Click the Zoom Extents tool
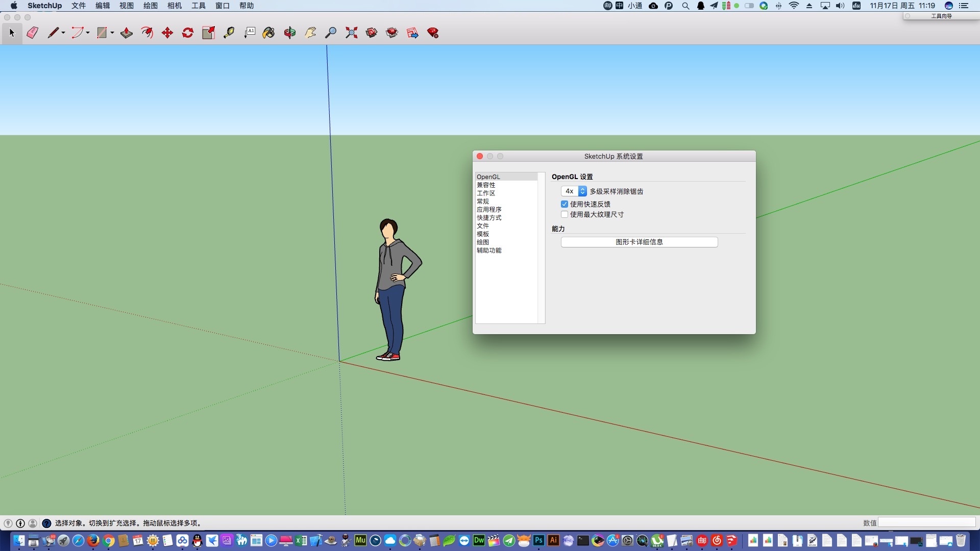This screenshot has height=551, width=980. tap(351, 33)
